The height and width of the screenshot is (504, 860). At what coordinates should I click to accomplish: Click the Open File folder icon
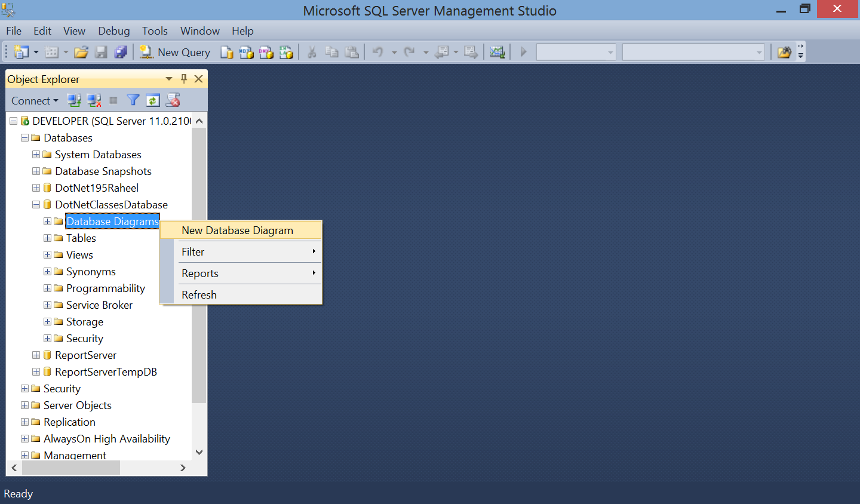(x=81, y=53)
